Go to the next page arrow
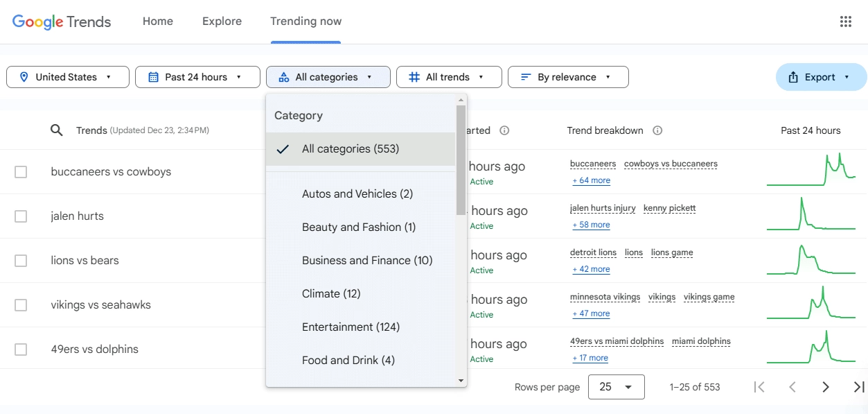 pos(825,387)
